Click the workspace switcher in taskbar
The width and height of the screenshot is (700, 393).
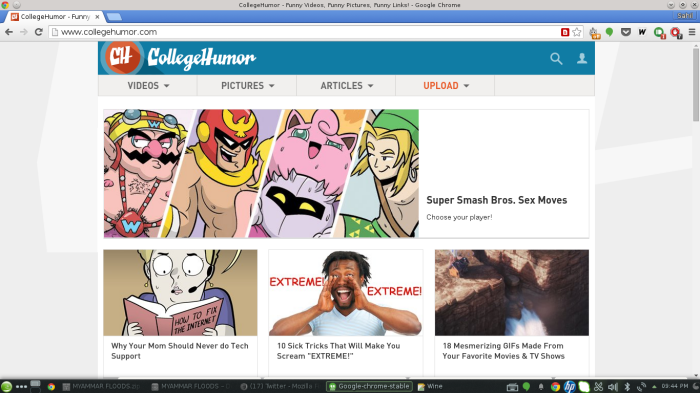coord(35,386)
